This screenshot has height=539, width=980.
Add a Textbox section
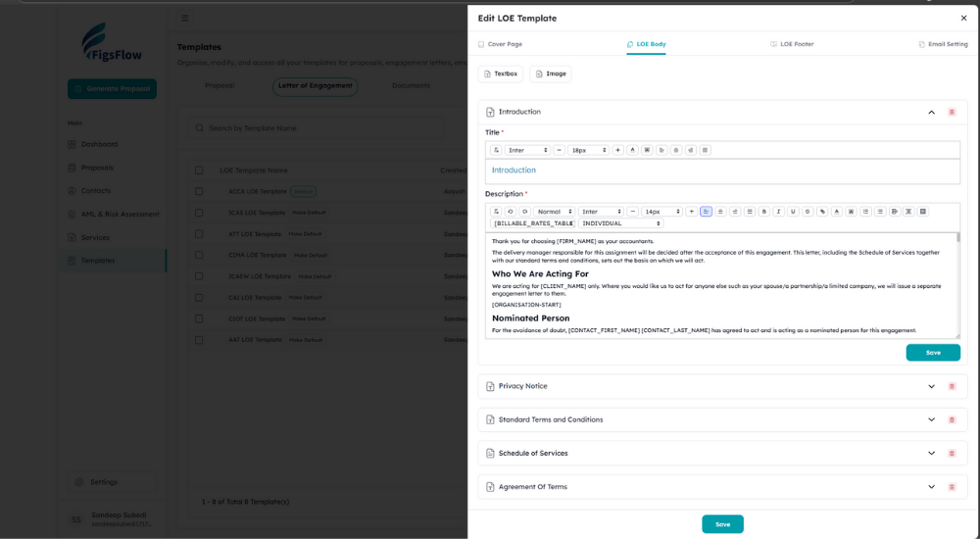(501, 73)
